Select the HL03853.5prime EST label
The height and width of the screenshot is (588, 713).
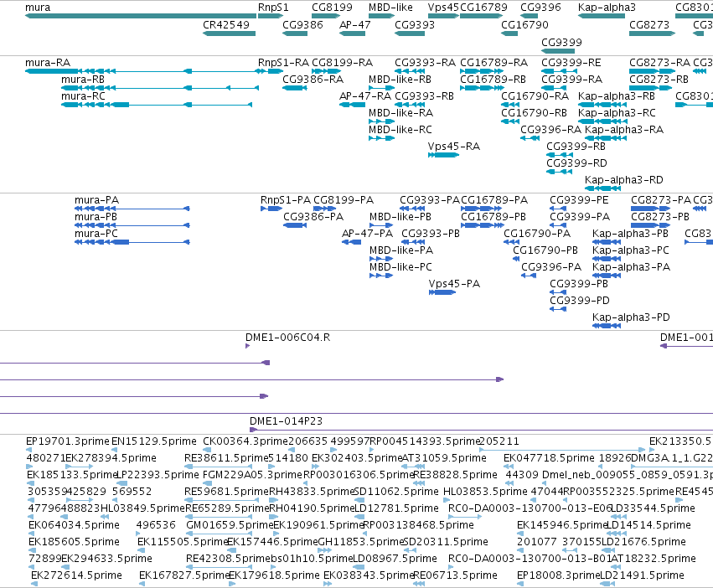point(485,492)
